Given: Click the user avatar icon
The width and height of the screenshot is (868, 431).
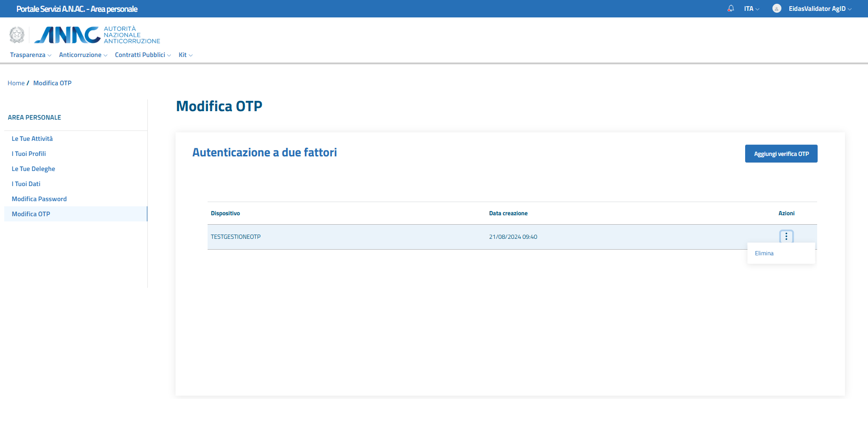Looking at the screenshot, I should pyautogui.click(x=777, y=8).
